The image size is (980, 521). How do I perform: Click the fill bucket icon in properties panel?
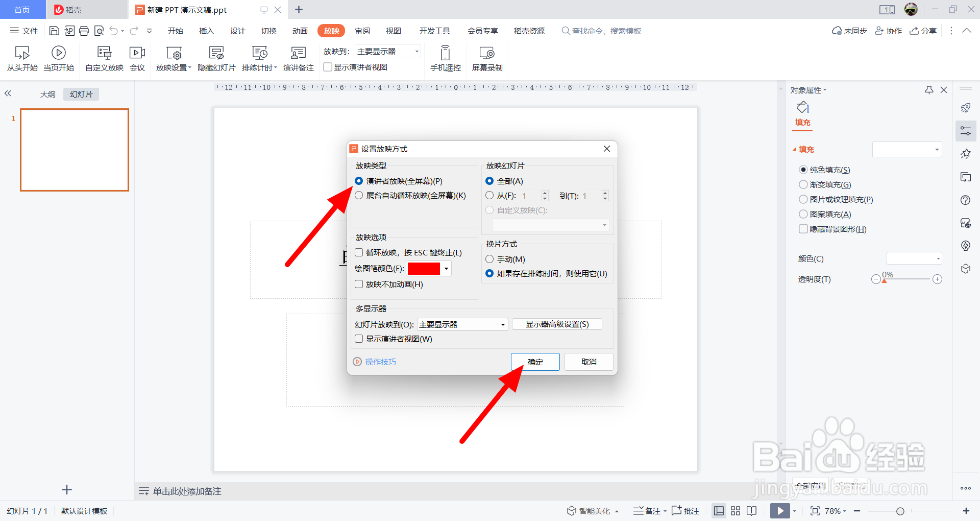pos(803,107)
